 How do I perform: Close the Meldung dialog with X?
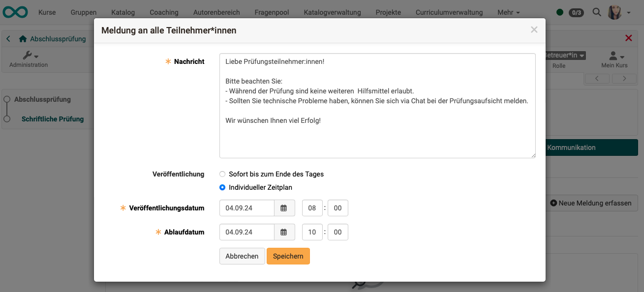click(534, 30)
